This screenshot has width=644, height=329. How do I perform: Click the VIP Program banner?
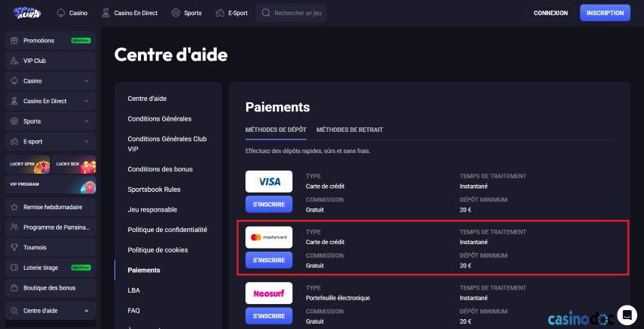[x=51, y=185]
